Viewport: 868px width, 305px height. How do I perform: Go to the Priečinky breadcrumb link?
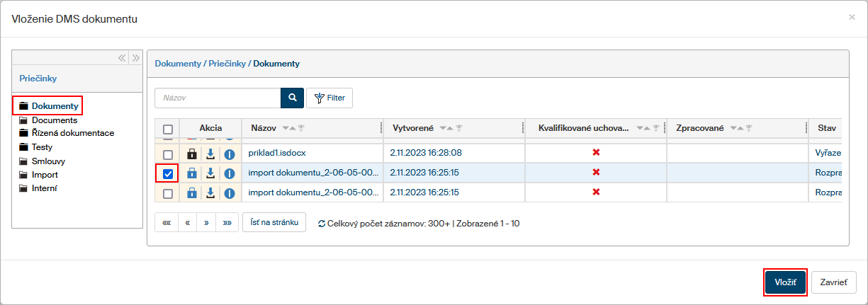coord(227,64)
